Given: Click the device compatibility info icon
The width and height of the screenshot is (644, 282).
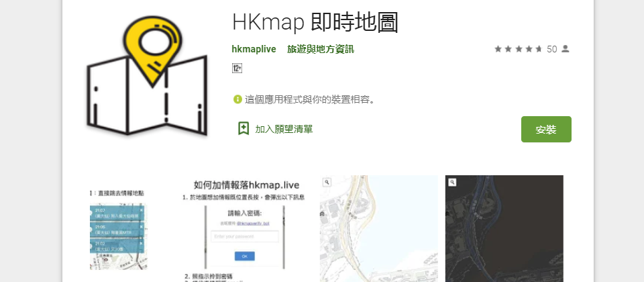Looking at the screenshot, I should pyautogui.click(x=237, y=99).
